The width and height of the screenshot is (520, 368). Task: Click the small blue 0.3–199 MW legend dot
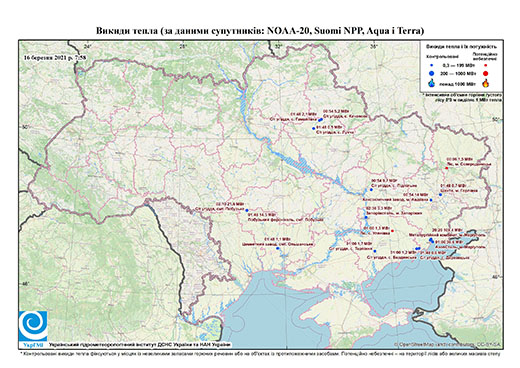tap(432, 66)
